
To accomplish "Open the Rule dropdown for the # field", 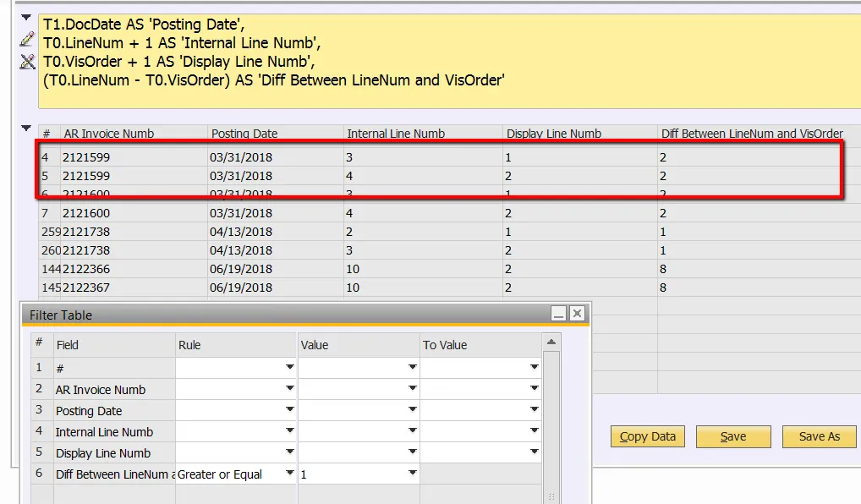I will 288,367.
